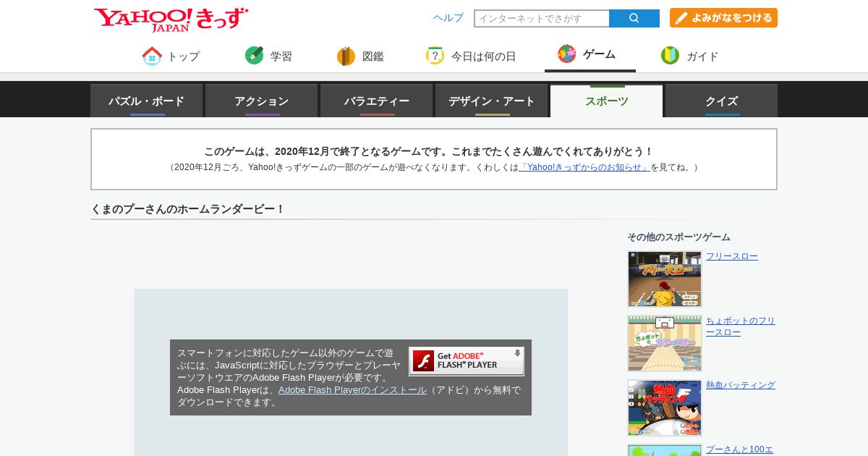This screenshot has width=868, height=456.
Task: Open プーさんと100エ text link
Action: pyautogui.click(x=739, y=449)
